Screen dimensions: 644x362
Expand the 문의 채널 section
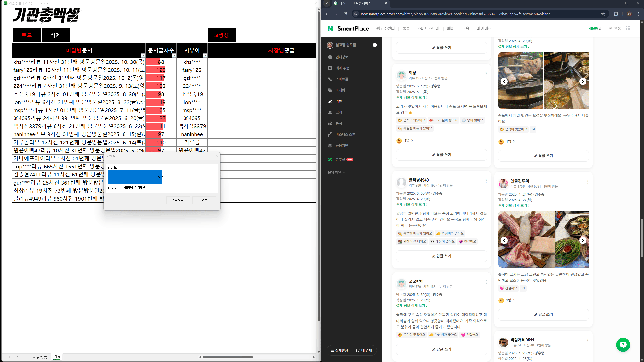336,172
